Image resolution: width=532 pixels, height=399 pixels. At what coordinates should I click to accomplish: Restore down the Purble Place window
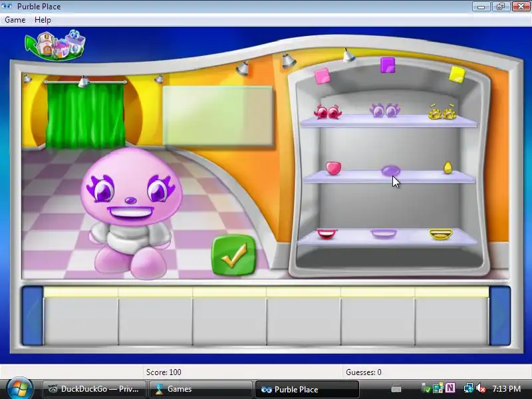(x=501, y=7)
